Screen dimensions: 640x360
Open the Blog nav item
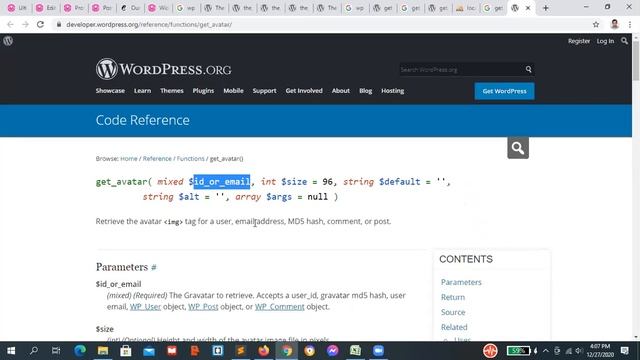(366, 91)
